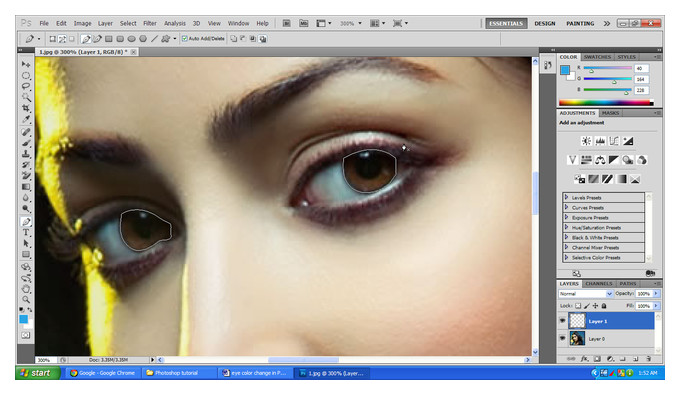Hide Layer 0 with its eye icon
The image size is (680, 395).
point(562,338)
